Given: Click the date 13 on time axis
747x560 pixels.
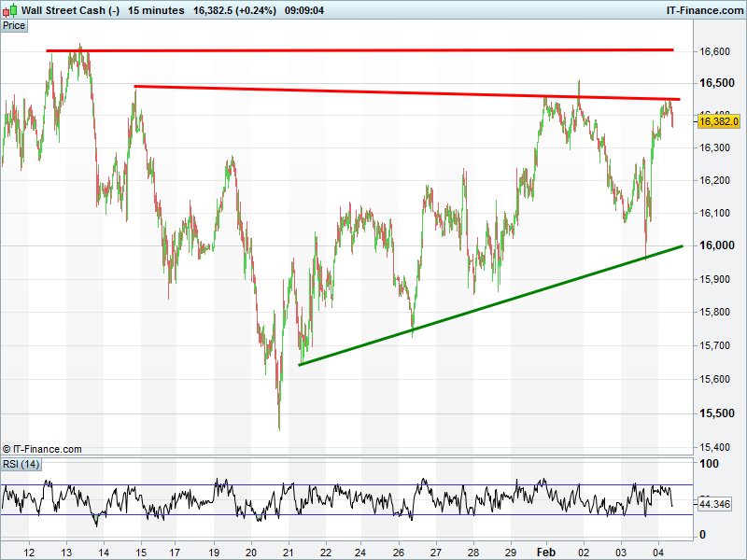Looking at the screenshot, I should [66, 553].
